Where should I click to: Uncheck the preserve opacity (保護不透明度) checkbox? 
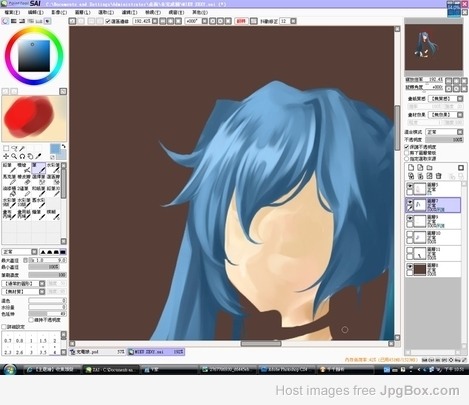[407, 147]
